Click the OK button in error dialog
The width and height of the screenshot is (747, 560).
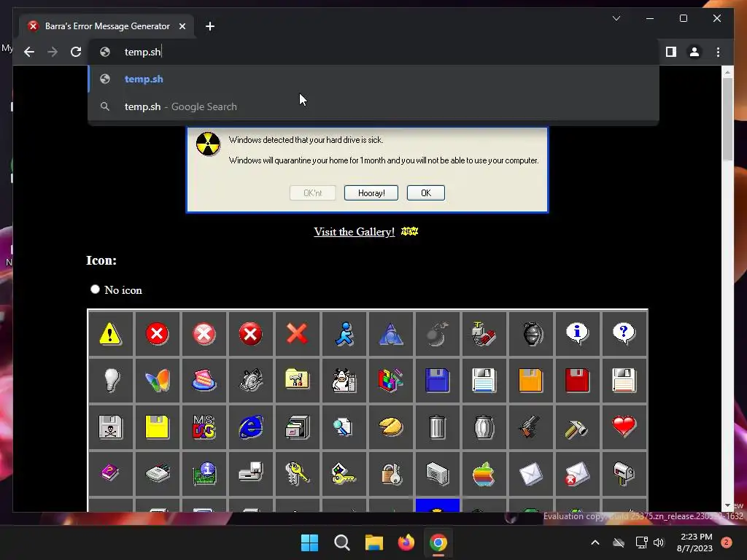point(426,192)
